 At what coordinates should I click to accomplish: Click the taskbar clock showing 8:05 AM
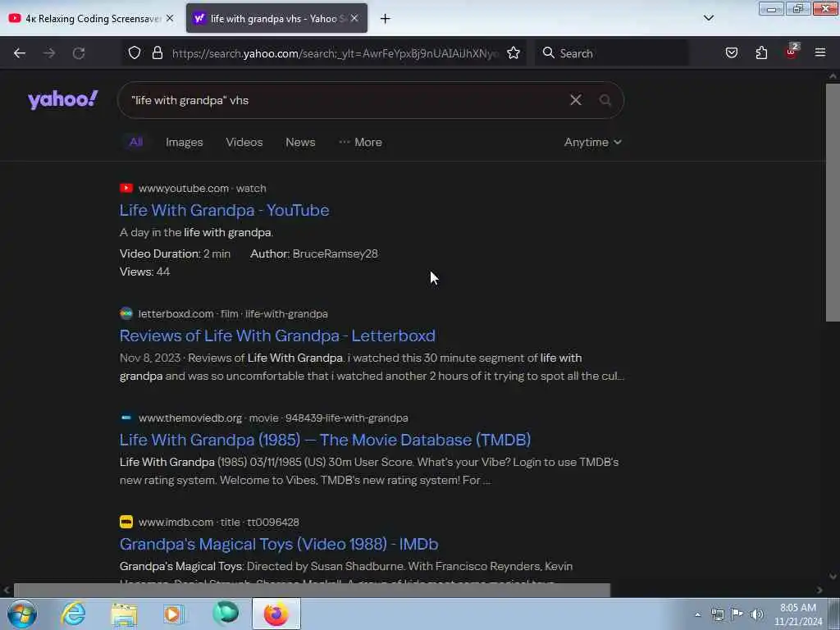point(798,614)
